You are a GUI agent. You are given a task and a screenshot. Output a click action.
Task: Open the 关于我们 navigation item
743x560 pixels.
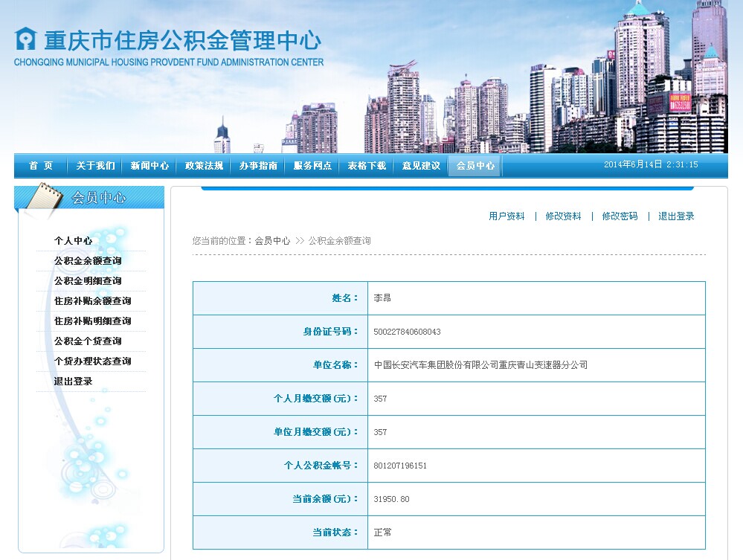click(95, 165)
